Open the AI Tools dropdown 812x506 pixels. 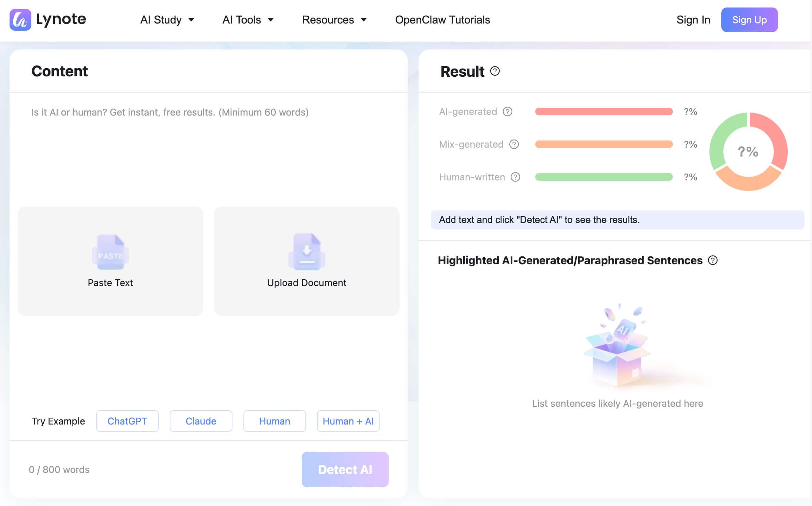248,20
